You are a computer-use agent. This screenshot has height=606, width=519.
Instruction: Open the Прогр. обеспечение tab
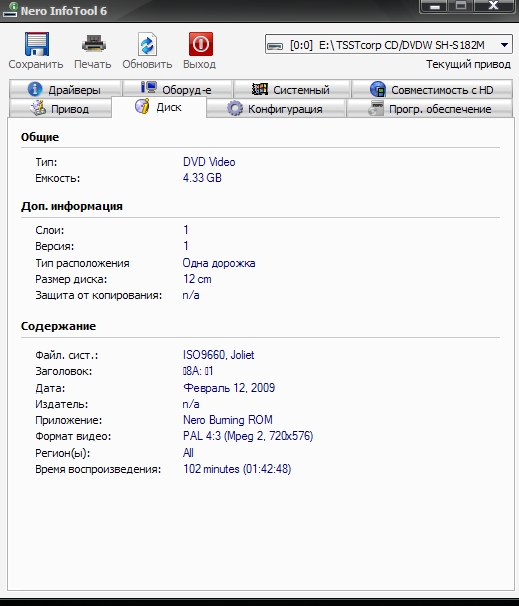429,109
